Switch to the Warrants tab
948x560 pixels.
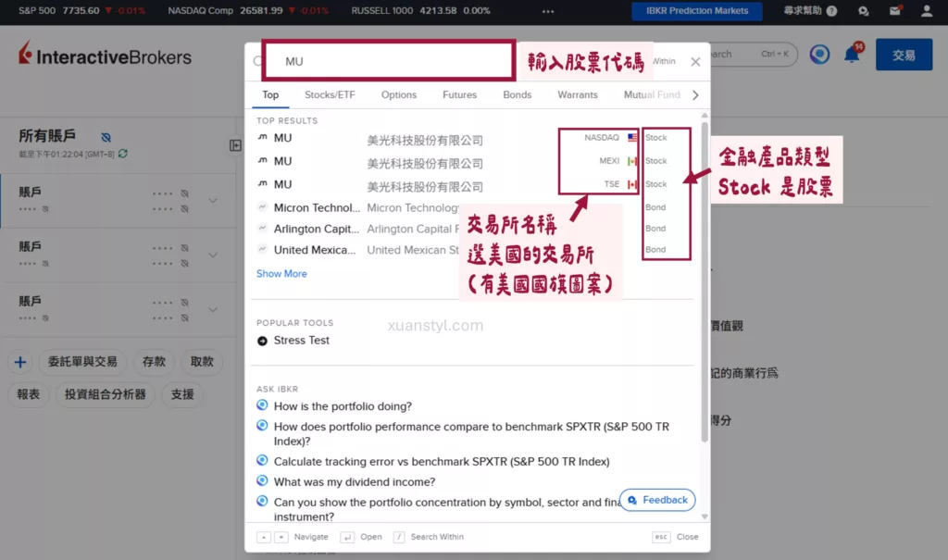click(x=578, y=95)
